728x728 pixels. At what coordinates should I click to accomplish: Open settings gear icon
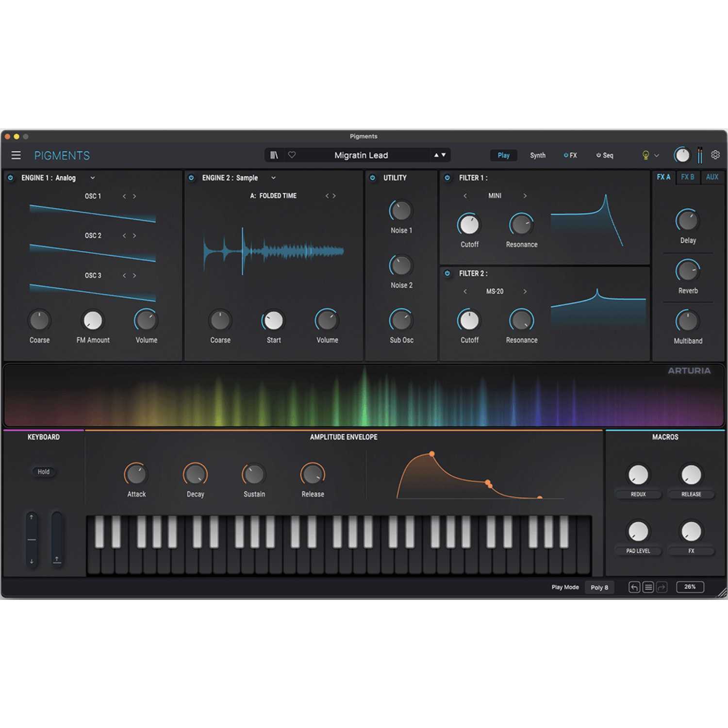coord(715,155)
